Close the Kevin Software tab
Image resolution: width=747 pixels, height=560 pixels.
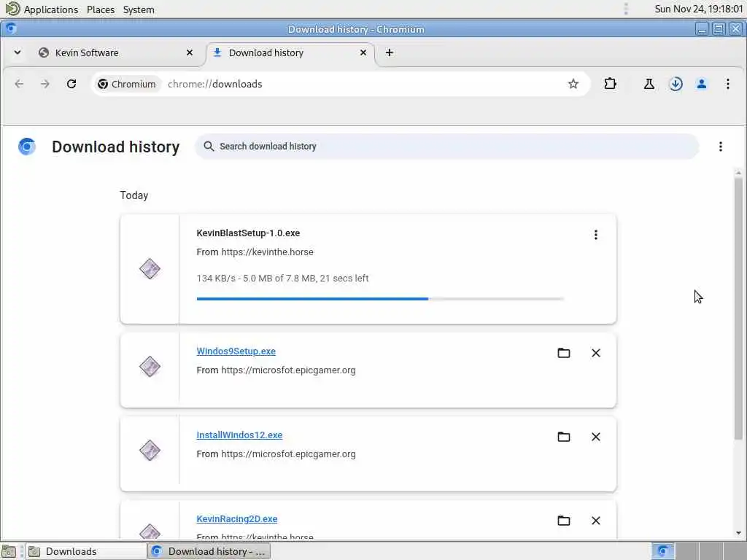pos(190,52)
